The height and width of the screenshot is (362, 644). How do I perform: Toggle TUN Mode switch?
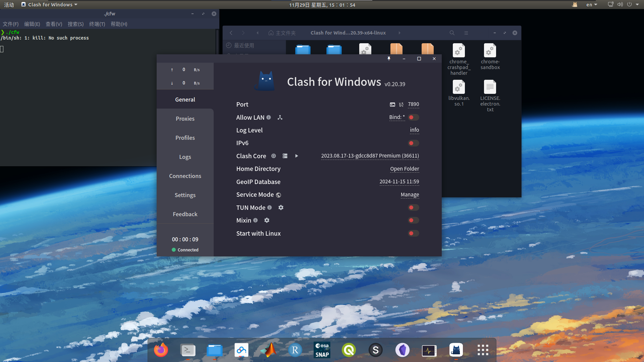pyautogui.click(x=414, y=207)
